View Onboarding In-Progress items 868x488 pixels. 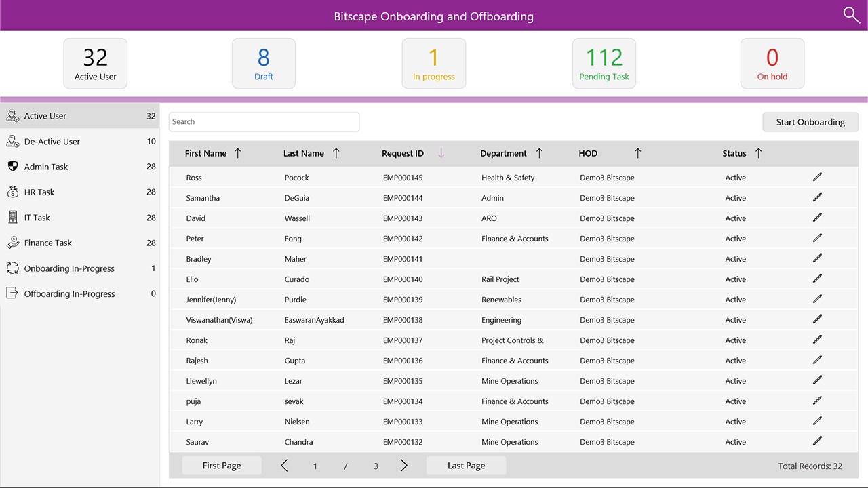click(80, 268)
